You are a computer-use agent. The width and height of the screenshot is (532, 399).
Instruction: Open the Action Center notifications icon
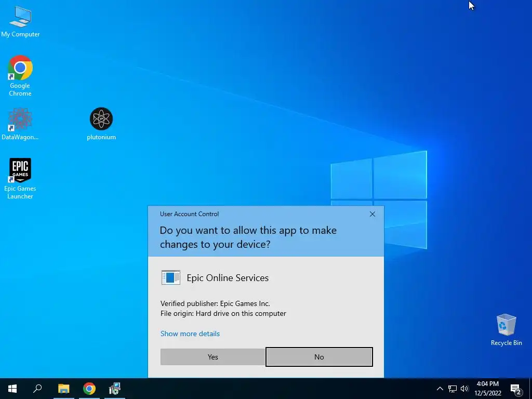point(516,389)
